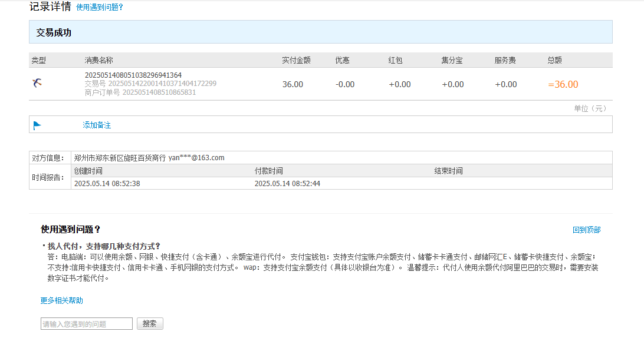Click the 集分宝 column header
The width and height of the screenshot is (644, 351).
pyautogui.click(x=452, y=60)
